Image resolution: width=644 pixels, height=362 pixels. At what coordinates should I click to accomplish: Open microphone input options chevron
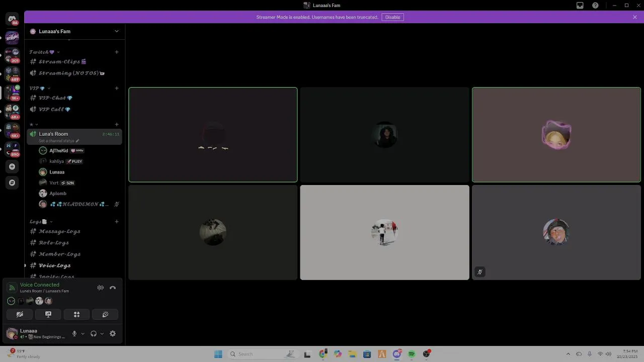click(83, 333)
